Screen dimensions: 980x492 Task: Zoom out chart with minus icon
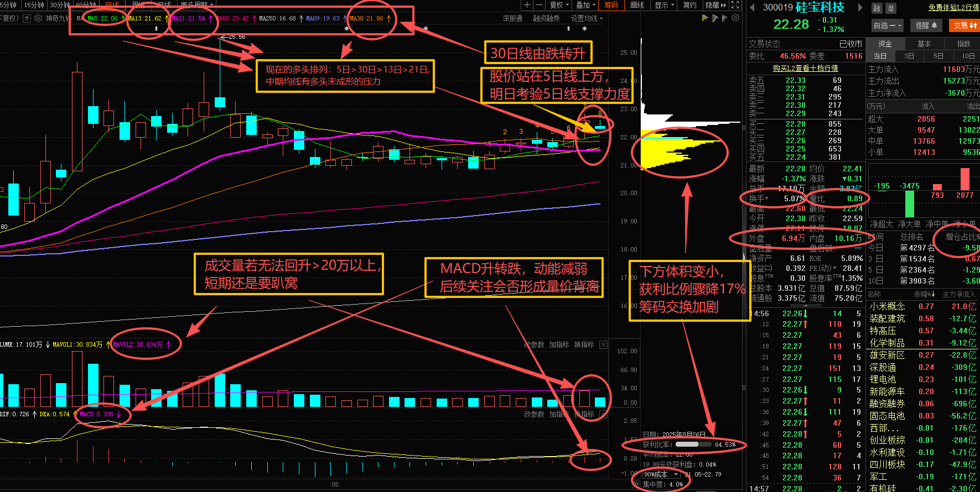(x=538, y=5)
